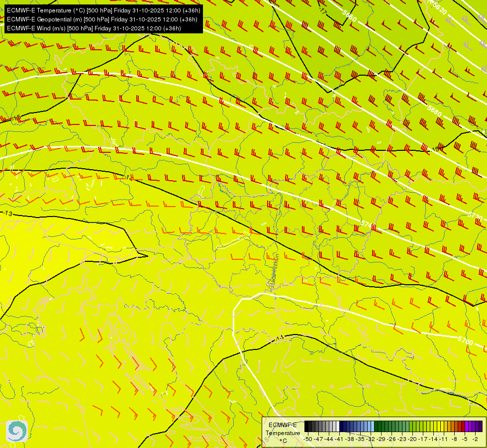Viewport: 487px width, 448px height.
Task: Click the 5760 geopotential contour label
Action: (465, 340)
